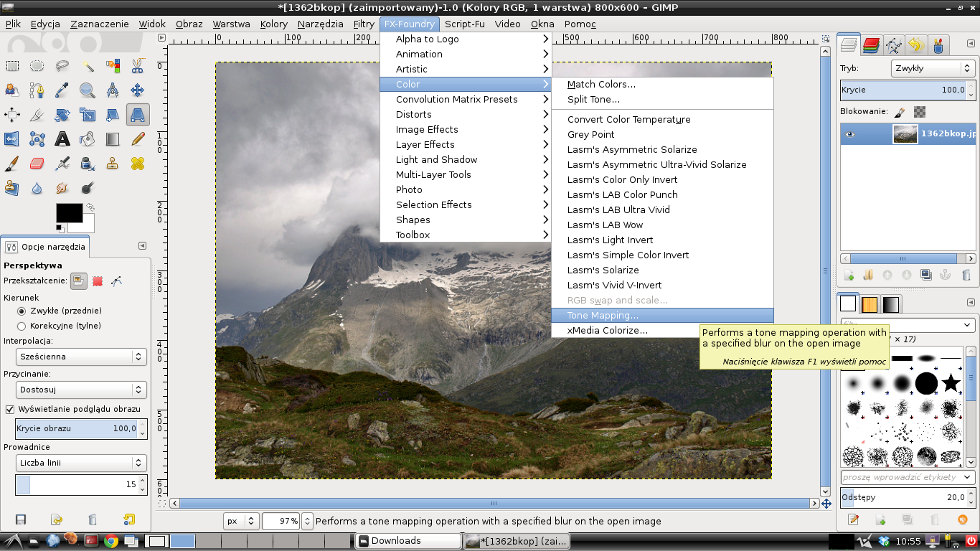The height and width of the screenshot is (551, 980).
Task: Delete layer trash button
Action: (x=966, y=275)
